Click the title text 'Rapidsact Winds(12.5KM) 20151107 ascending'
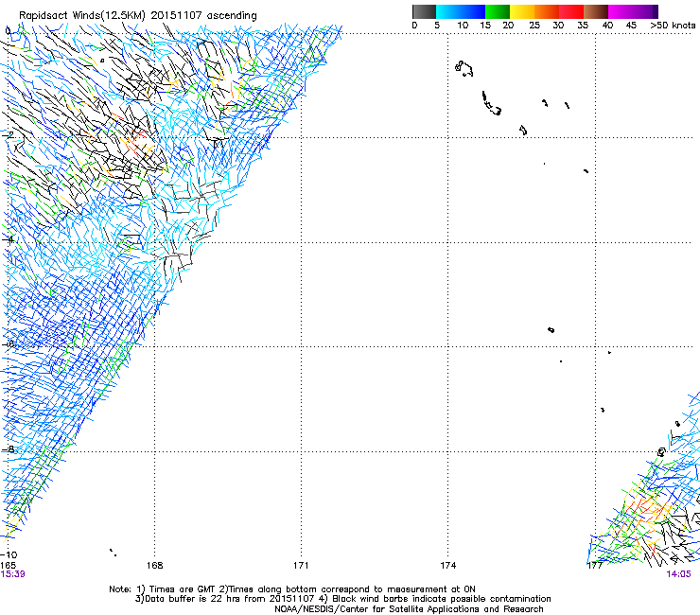 (138, 16)
